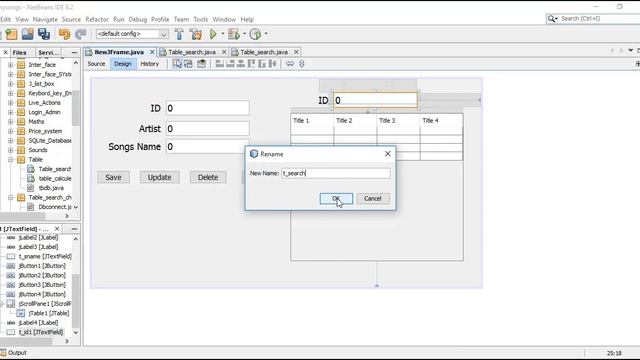
Task: Open the Profile Project dropdown arrow
Action: pyautogui.click(x=266, y=34)
